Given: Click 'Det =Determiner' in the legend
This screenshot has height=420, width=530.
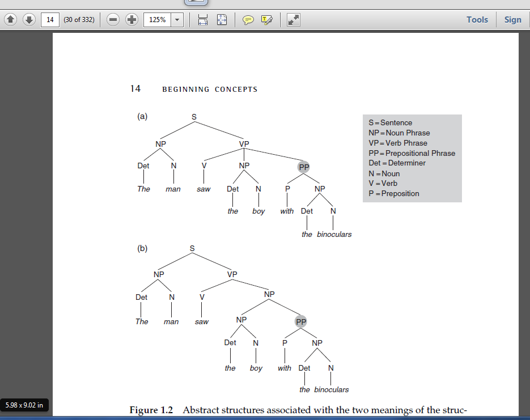Looking at the screenshot, I should pos(397,163).
